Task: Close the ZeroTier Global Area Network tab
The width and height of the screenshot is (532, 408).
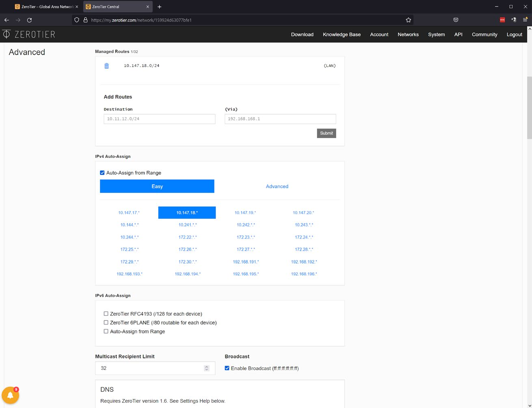Action: click(77, 7)
